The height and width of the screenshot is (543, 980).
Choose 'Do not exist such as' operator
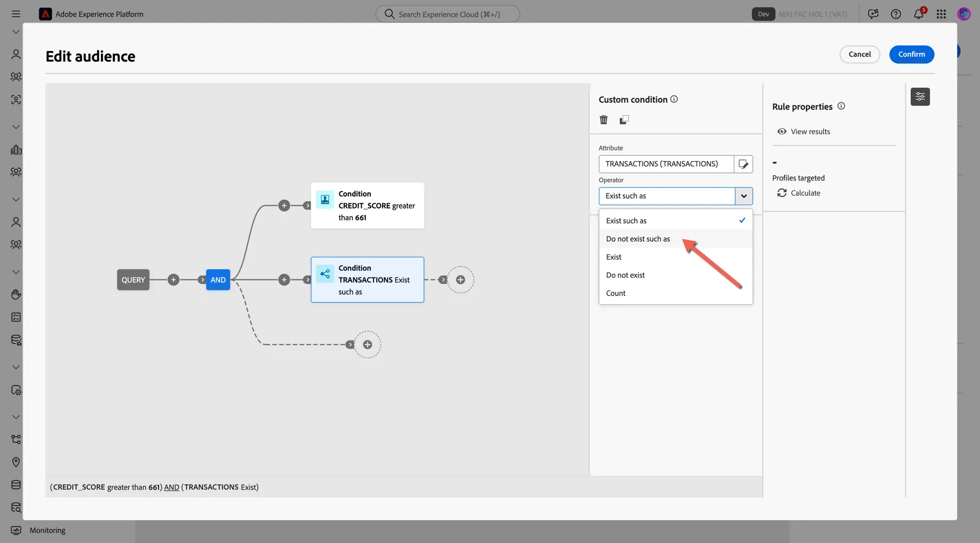point(675,239)
